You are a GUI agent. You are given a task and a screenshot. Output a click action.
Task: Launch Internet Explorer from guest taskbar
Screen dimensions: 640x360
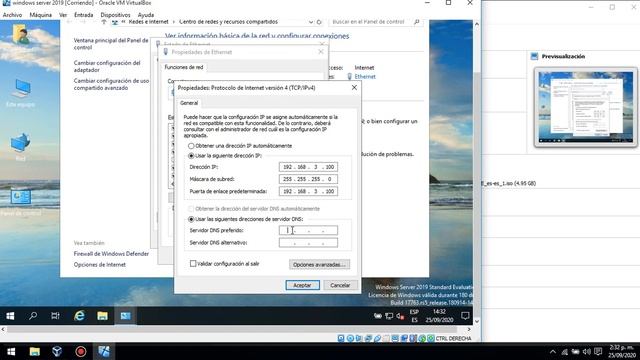(x=79, y=316)
